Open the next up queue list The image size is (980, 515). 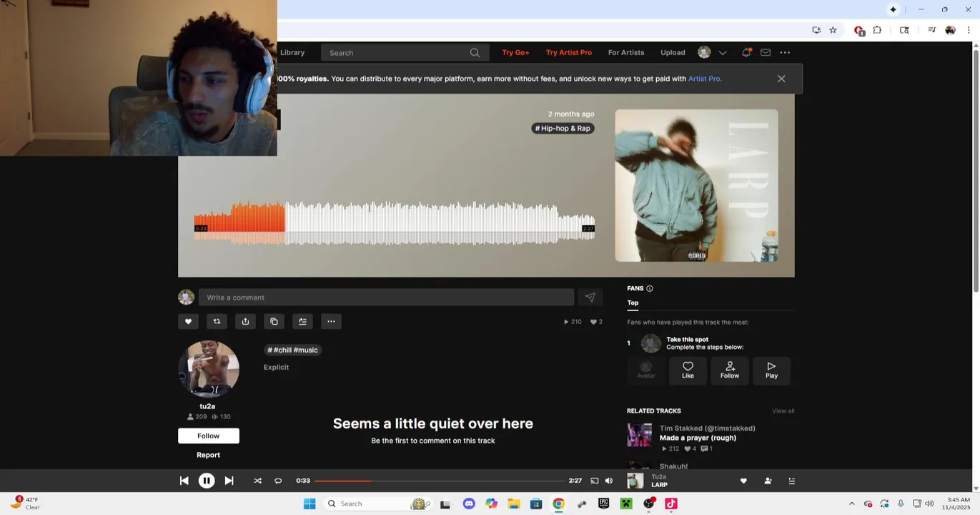(791, 481)
